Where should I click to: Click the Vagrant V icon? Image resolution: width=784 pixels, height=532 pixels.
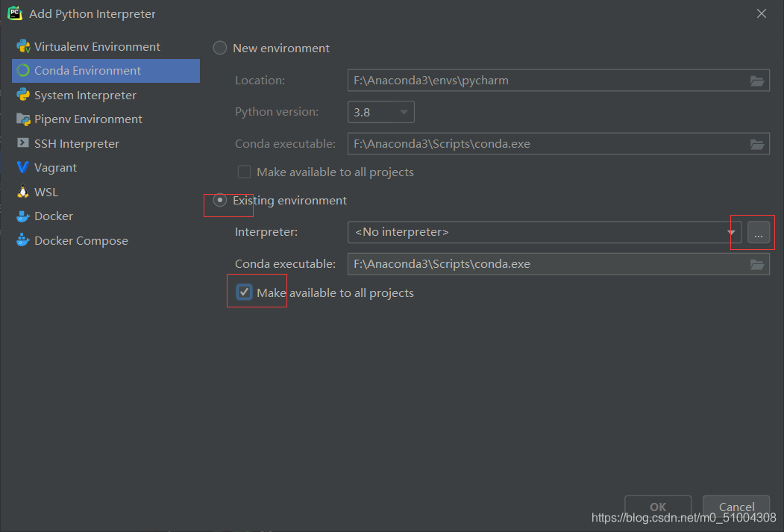(x=23, y=167)
